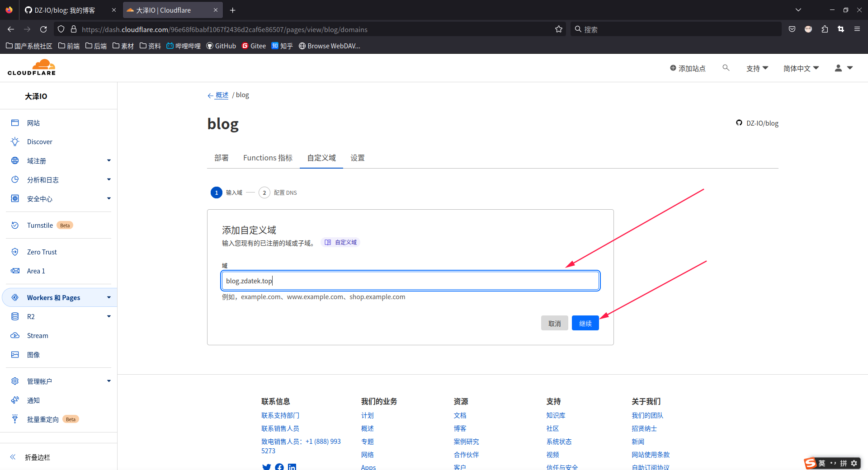
Task: Open the dashboard search magnifier icon
Action: 726,68
